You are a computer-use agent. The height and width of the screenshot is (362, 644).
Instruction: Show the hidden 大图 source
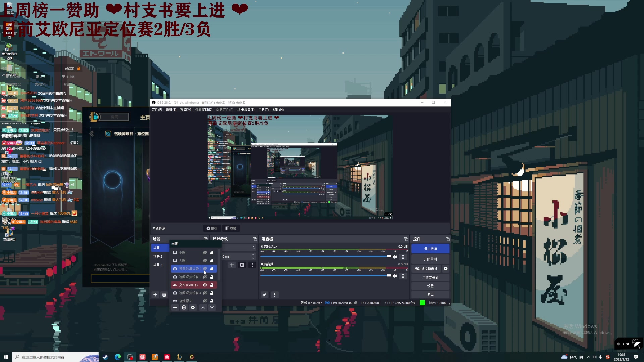pyautogui.click(x=205, y=261)
